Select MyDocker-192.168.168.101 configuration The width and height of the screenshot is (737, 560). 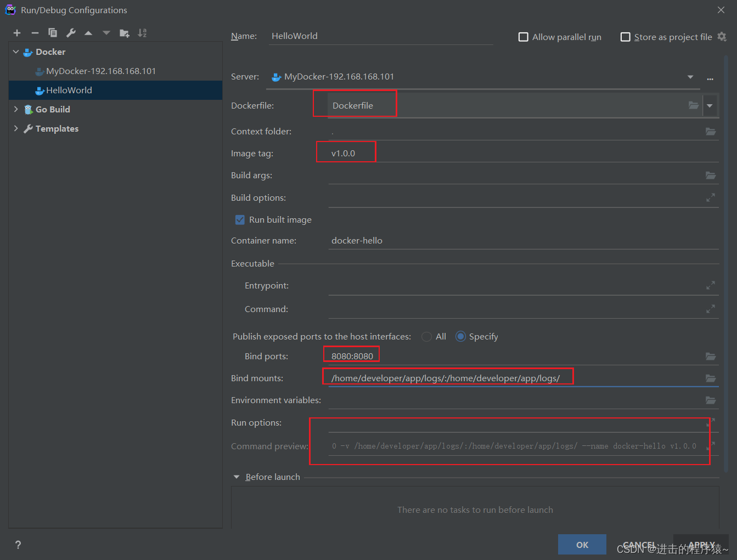click(x=115, y=71)
